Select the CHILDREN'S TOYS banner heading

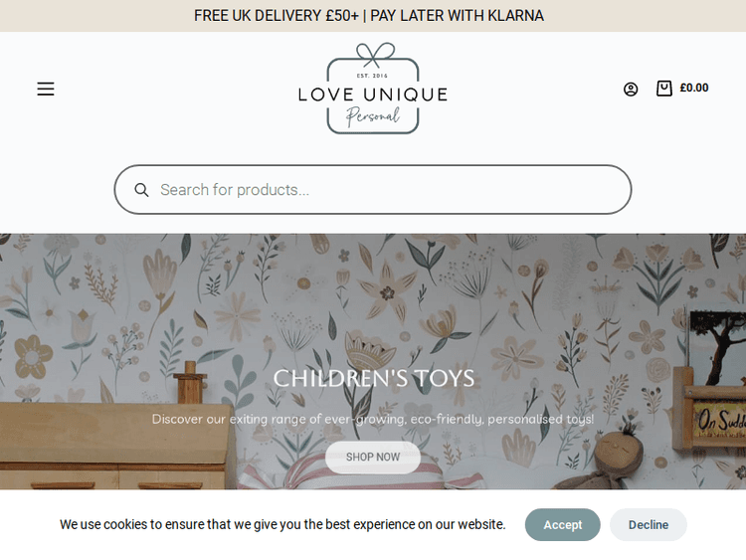click(373, 379)
